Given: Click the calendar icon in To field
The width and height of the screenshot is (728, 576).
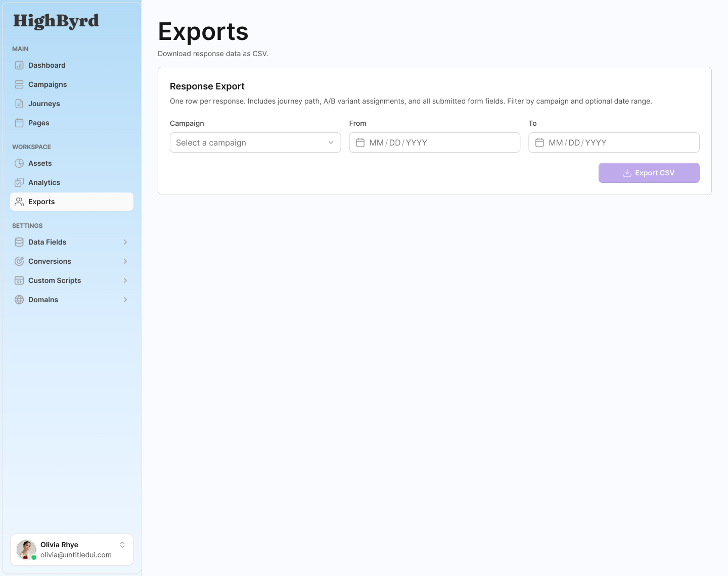Looking at the screenshot, I should 539,142.
